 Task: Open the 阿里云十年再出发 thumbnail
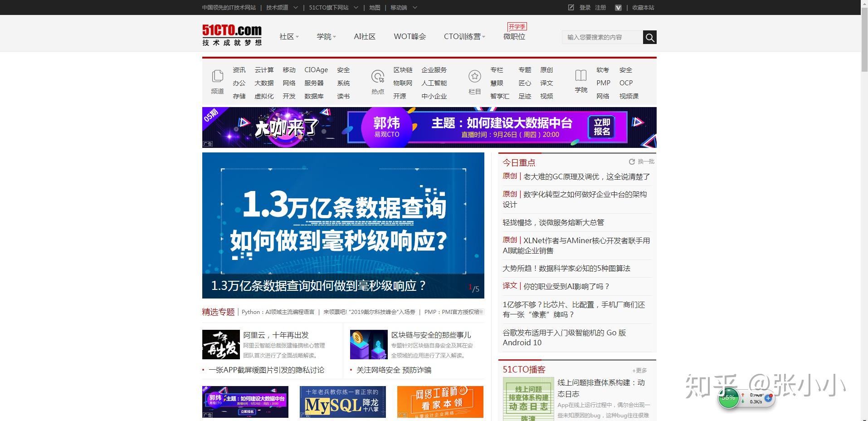(221, 345)
